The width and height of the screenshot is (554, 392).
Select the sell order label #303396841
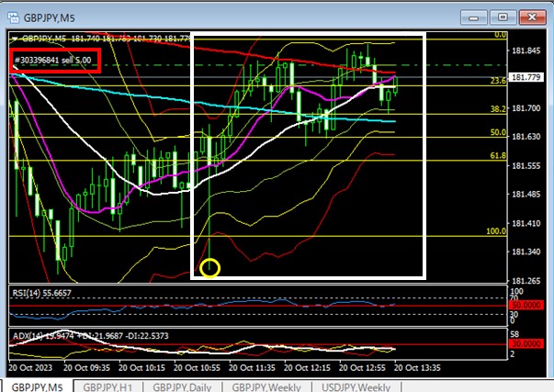click(x=51, y=61)
